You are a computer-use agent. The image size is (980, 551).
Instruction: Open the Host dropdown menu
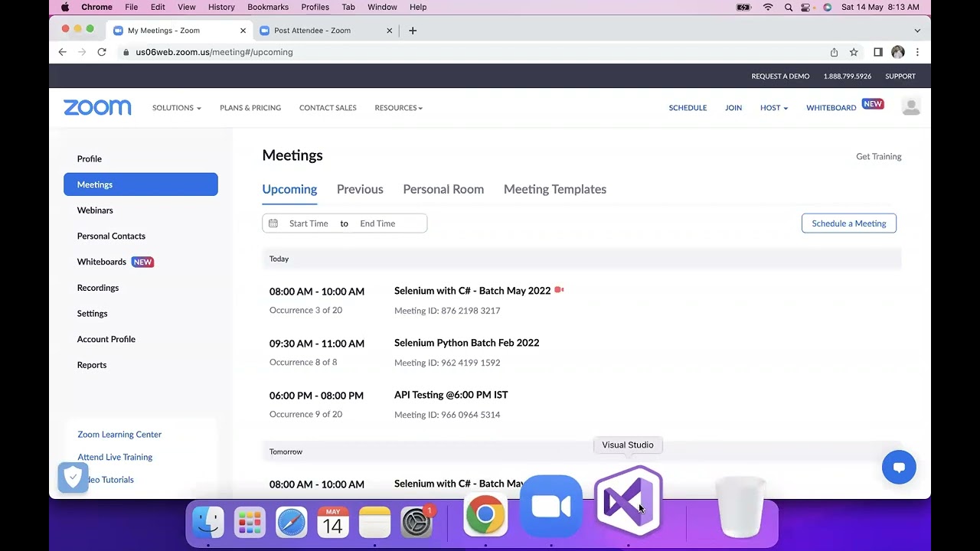774,108
